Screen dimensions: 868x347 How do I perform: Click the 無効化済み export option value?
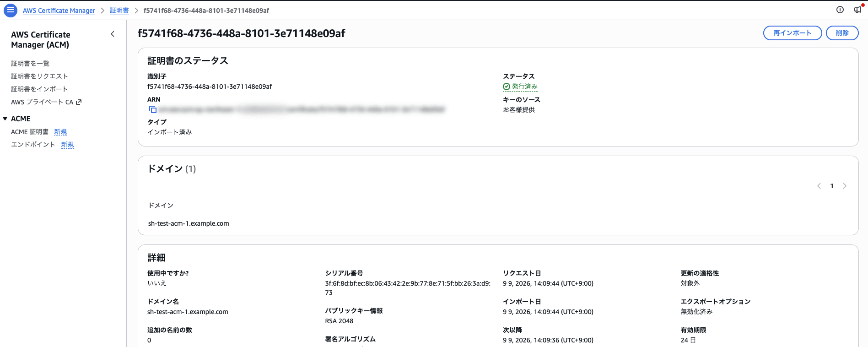point(696,312)
